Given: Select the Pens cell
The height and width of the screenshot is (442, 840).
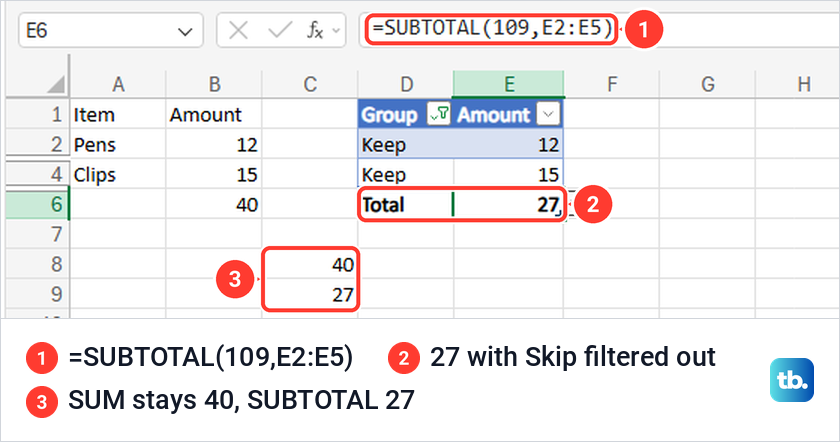Looking at the screenshot, I should click(x=118, y=144).
